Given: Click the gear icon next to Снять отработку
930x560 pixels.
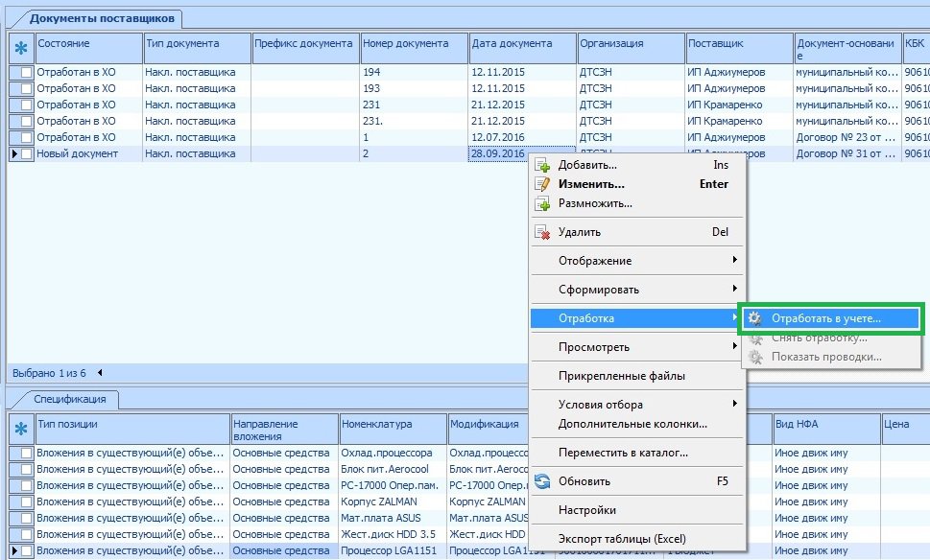Looking at the screenshot, I should pyautogui.click(x=755, y=338).
